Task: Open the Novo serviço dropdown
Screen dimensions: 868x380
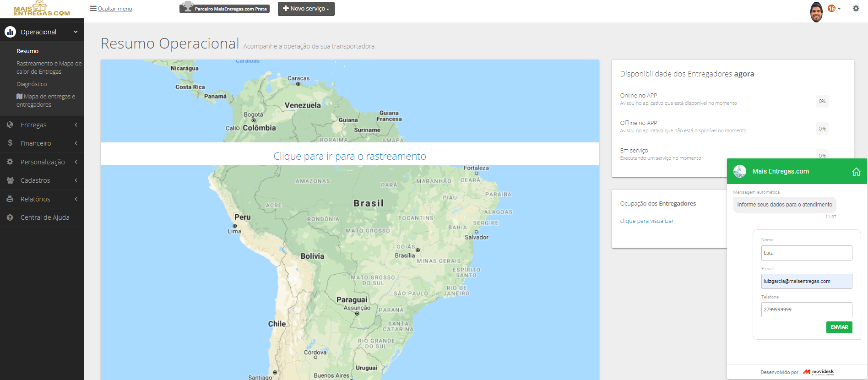Action: pyautogui.click(x=306, y=9)
